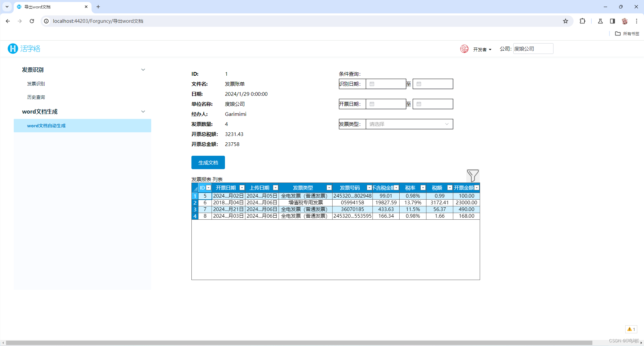644x346 pixels.
Task: Open calendar for 识别日期 end date
Action: [x=419, y=84]
